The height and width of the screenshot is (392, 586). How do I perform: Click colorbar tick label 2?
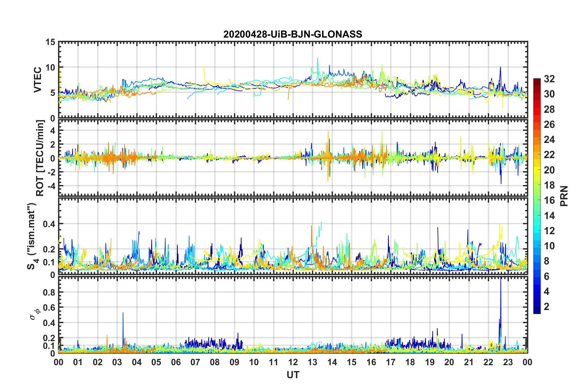(x=547, y=306)
